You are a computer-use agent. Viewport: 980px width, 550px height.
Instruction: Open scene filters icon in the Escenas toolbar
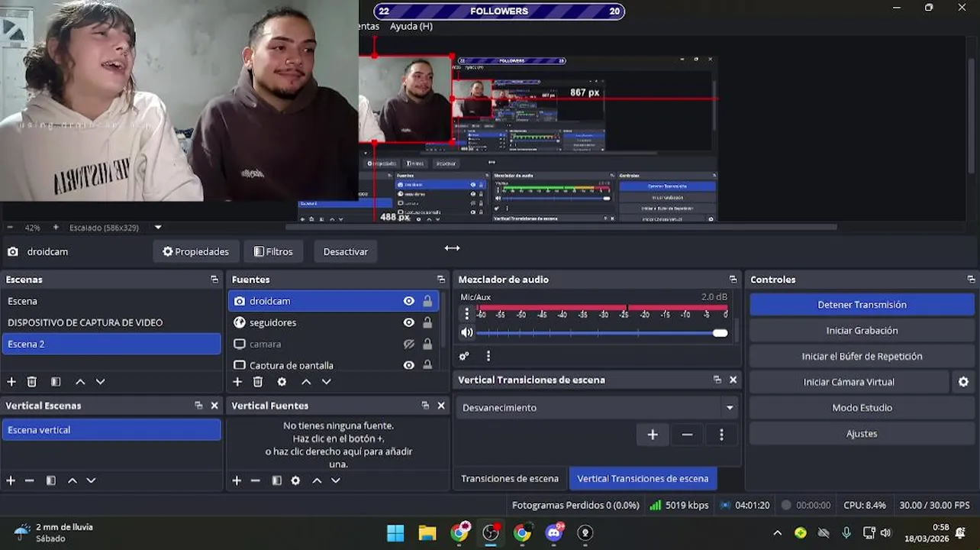point(56,382)
